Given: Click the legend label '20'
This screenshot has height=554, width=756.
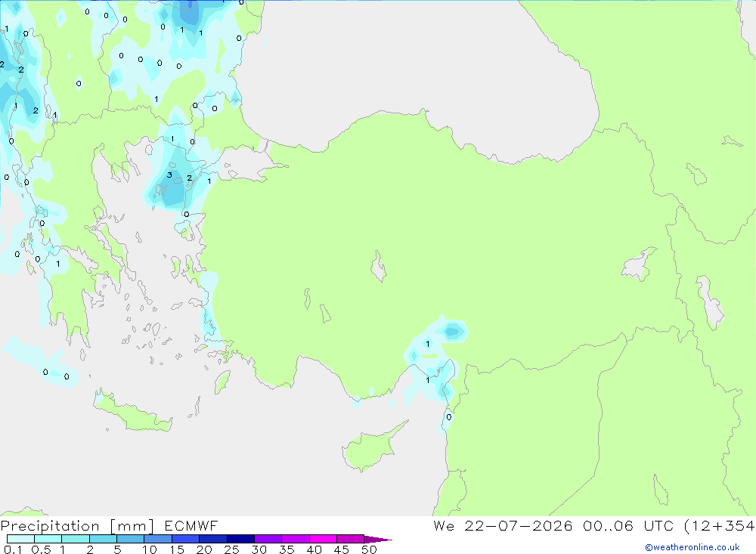Looking at the screenshot, I should (x=204, y=549).
